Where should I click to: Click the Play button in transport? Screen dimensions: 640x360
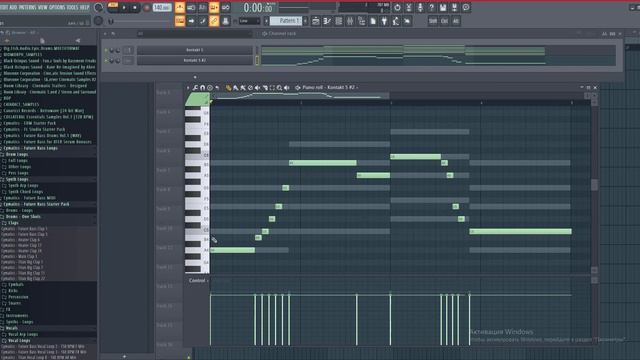pyautogui.click(x=124, y=8)
